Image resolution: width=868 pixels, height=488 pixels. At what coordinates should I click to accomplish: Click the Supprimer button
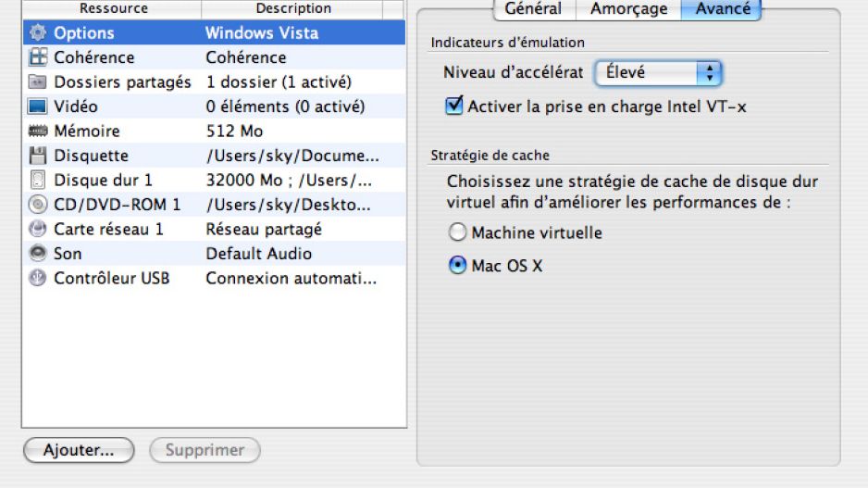[205, 451]
